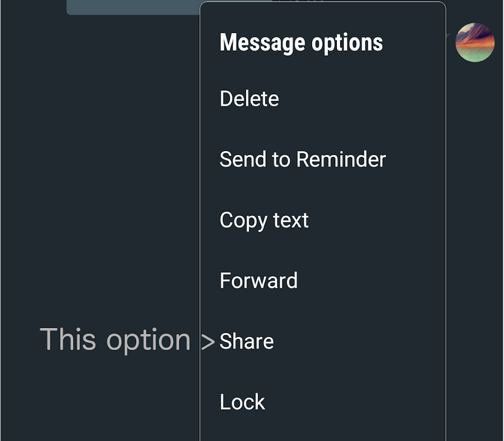This screenshot has width=504, height=441.
Task: Click the gray message bubble behind dialog
Action: [x=133, y=7]
